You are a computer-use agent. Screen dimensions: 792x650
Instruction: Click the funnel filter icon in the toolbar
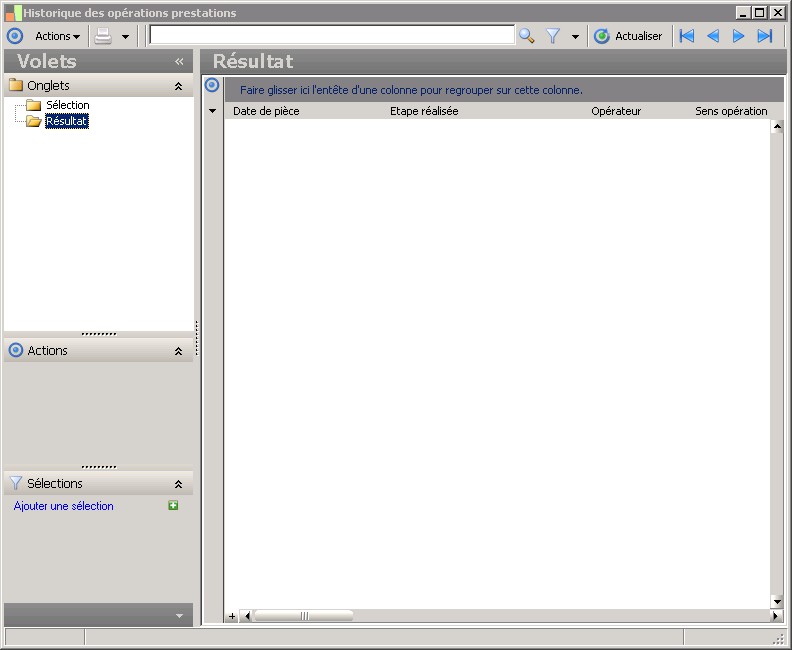[x=553, y=36]
